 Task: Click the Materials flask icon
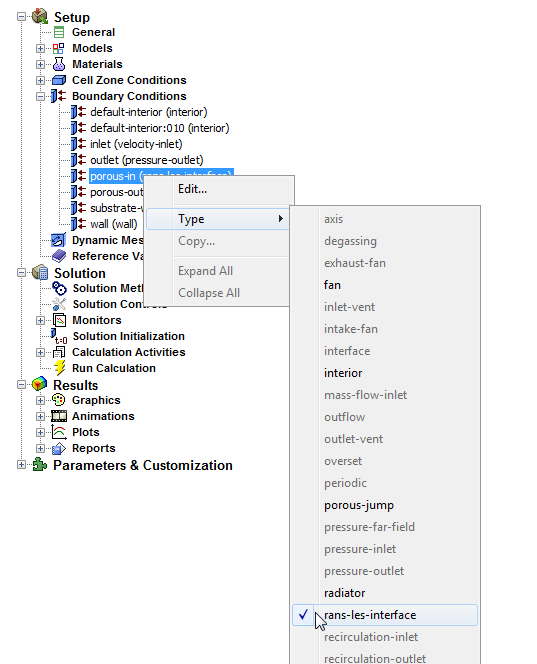pos(59,64)
